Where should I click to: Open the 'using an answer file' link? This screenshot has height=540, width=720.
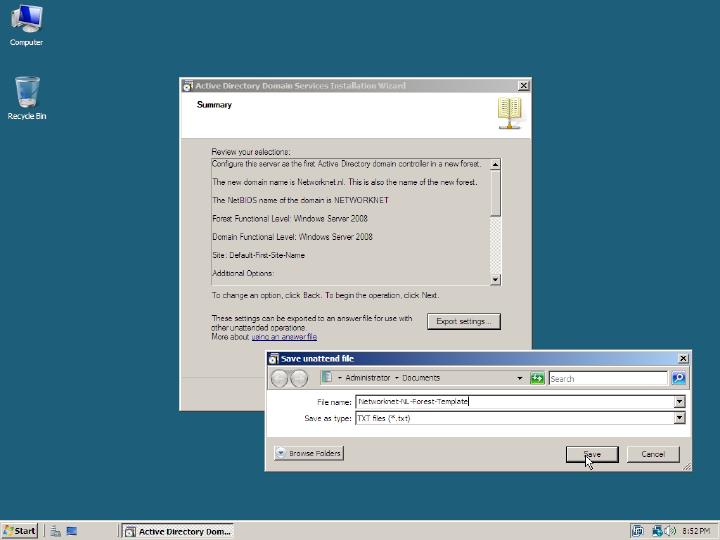pos(284,337)
